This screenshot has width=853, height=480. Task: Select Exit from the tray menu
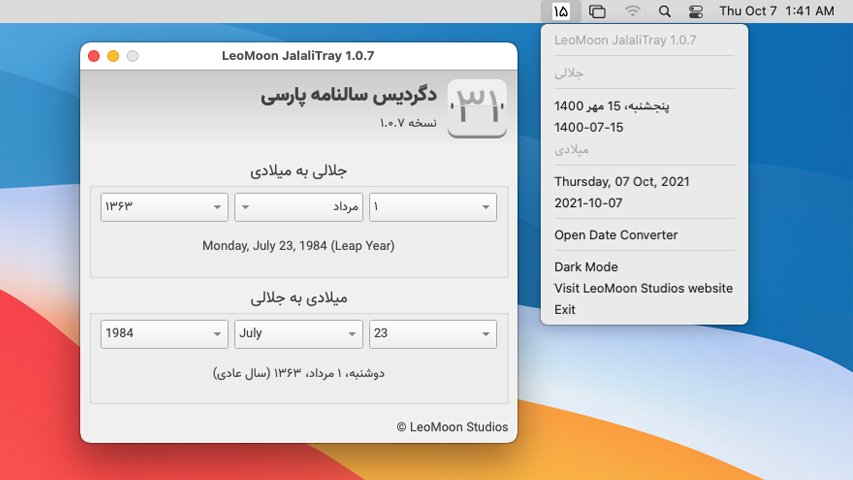pos(644,309)
